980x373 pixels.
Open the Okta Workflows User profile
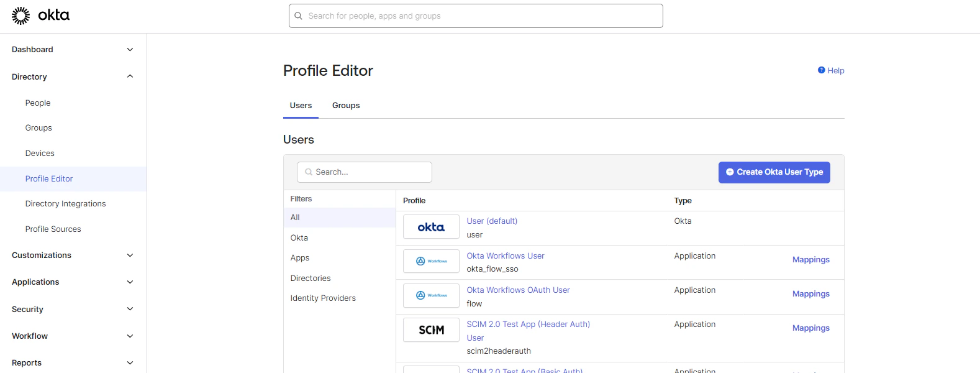click(x=506, y=256)
